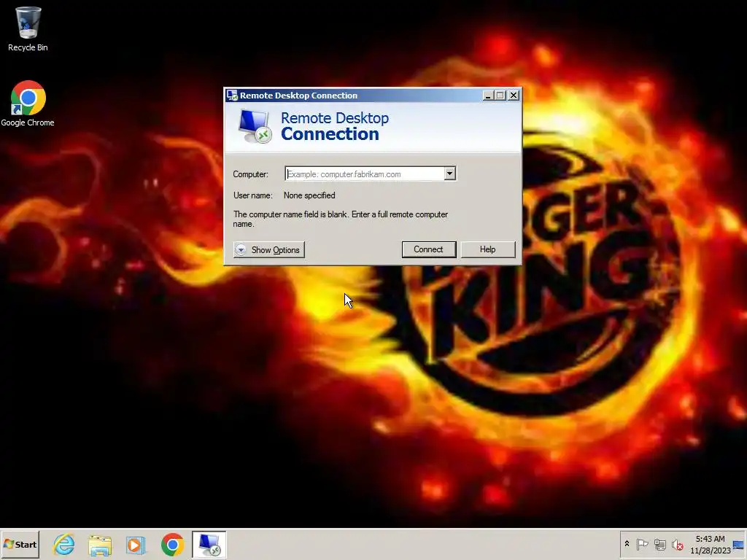Viewport: 747px width, 560px height.
Task: Select the Google Chrome desktop shortcut
Action: pos(28,104)
